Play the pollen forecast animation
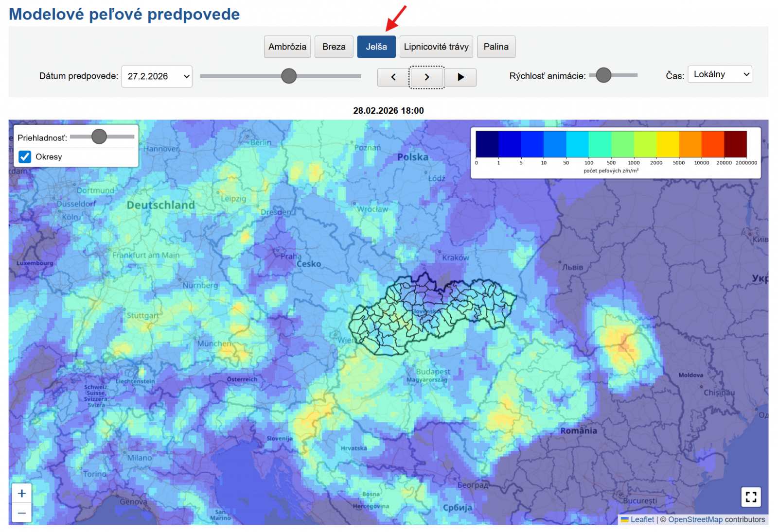 460,77
